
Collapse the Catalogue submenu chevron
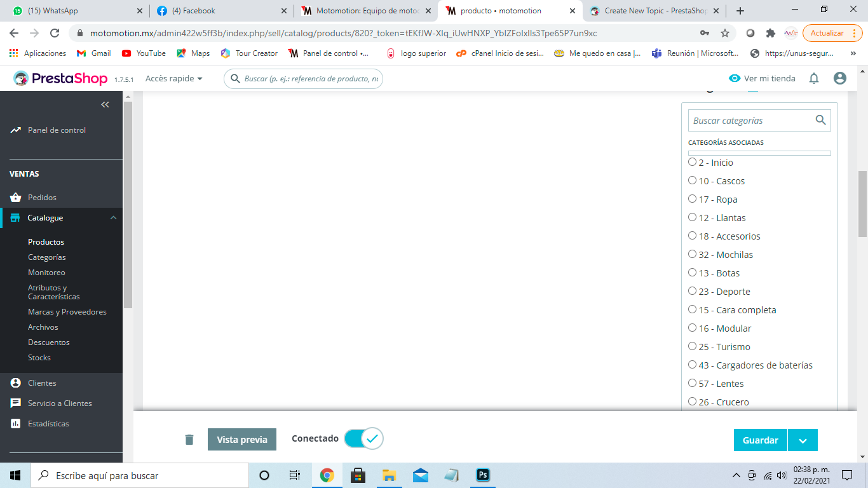[x=114, y=218]
